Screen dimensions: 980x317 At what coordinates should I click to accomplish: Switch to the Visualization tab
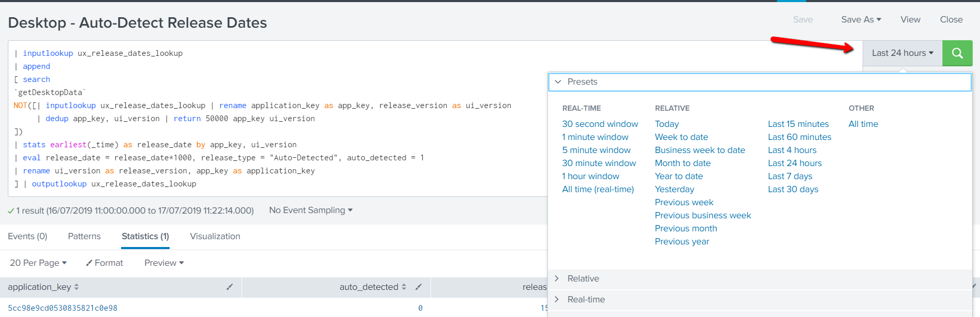(x=215, y=236)
